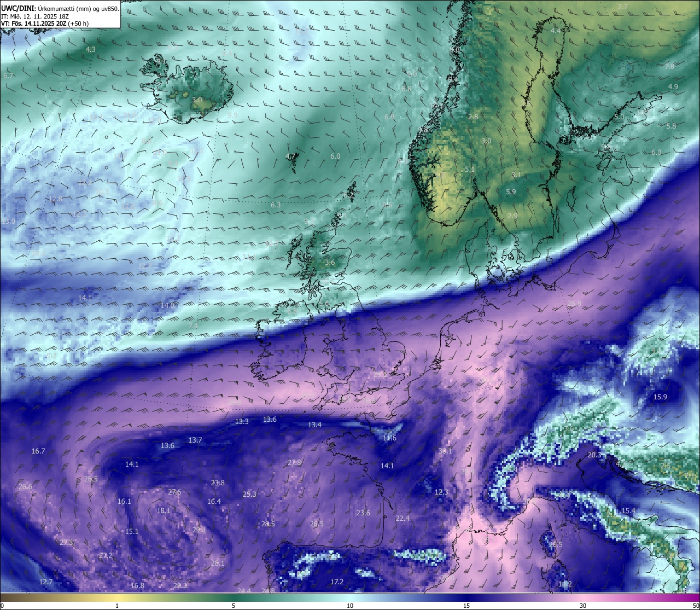Viewport: 700px width, 610px height.
Task: Click the map value '29.1'
Action: click(x=199, y=530)
